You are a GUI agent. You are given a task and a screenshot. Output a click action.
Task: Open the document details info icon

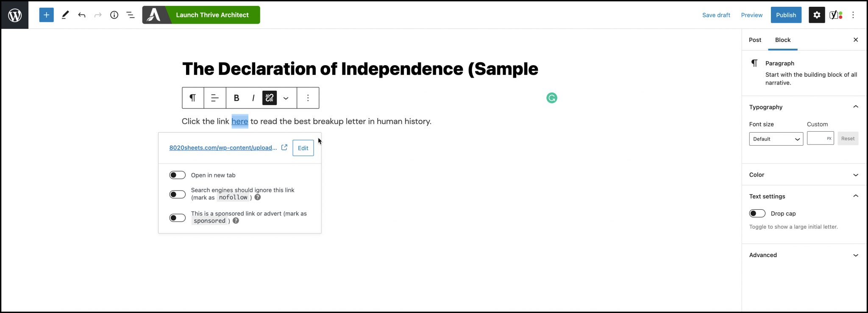pos(114,15)
